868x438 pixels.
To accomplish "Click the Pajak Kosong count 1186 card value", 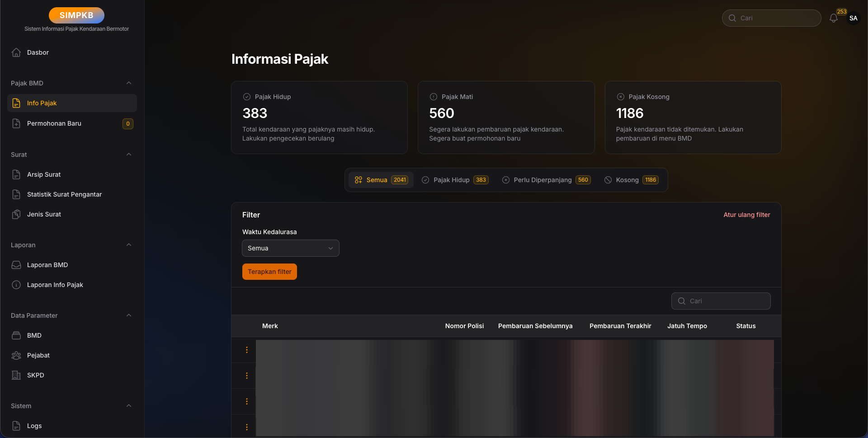I will point(630,113).
